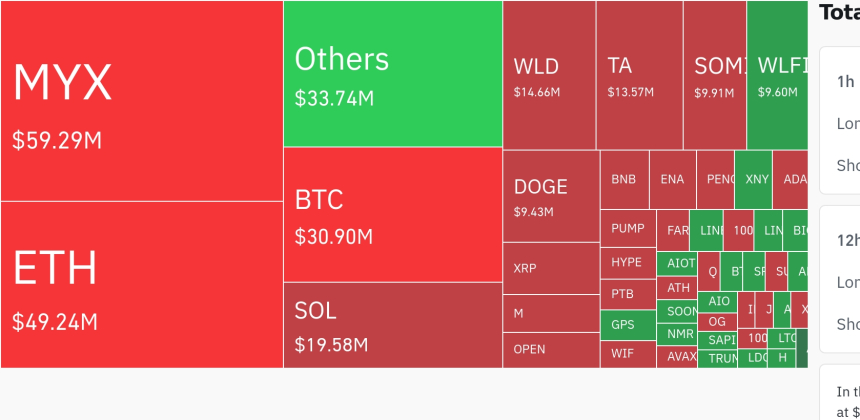Open the green Others tile

(x=392, y=74)
